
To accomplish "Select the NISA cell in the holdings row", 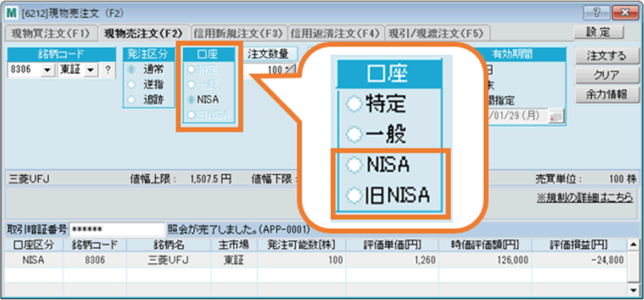I will point(33,260).
